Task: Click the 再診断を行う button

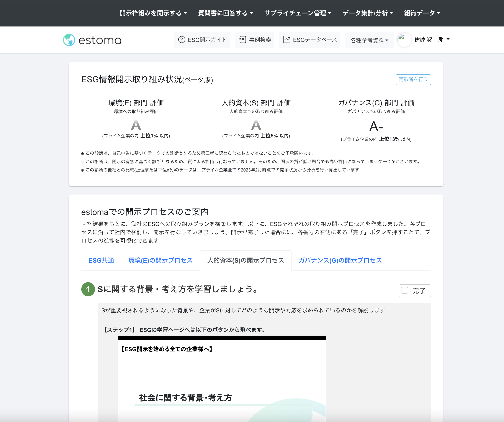Action: [413, 79]
